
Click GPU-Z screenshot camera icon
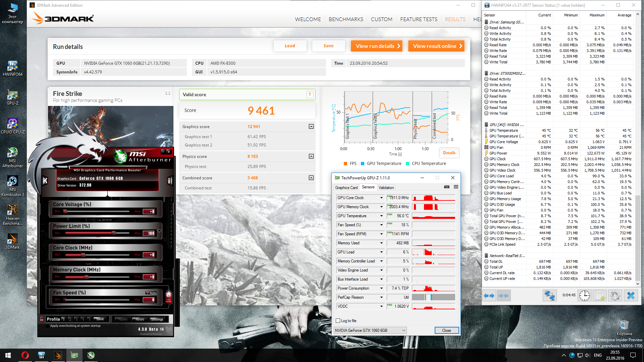447,187
